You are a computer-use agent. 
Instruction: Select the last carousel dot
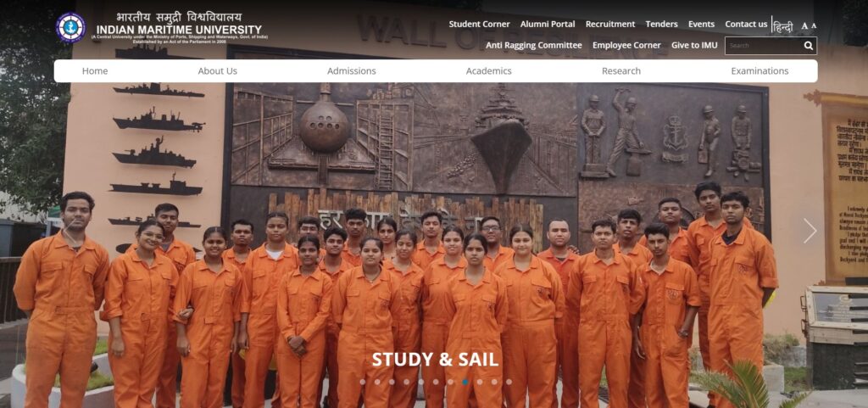(x=509, y=382)
